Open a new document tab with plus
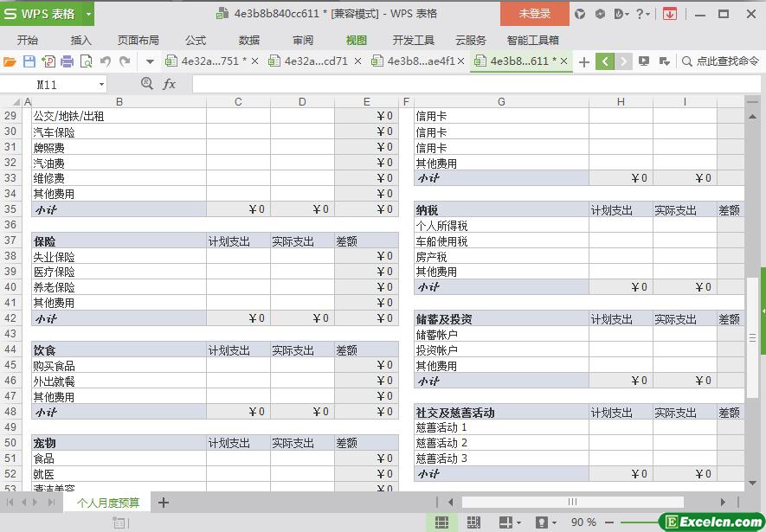Image resolution: width=766 pixels, height=532 pixels. point(584,61)
